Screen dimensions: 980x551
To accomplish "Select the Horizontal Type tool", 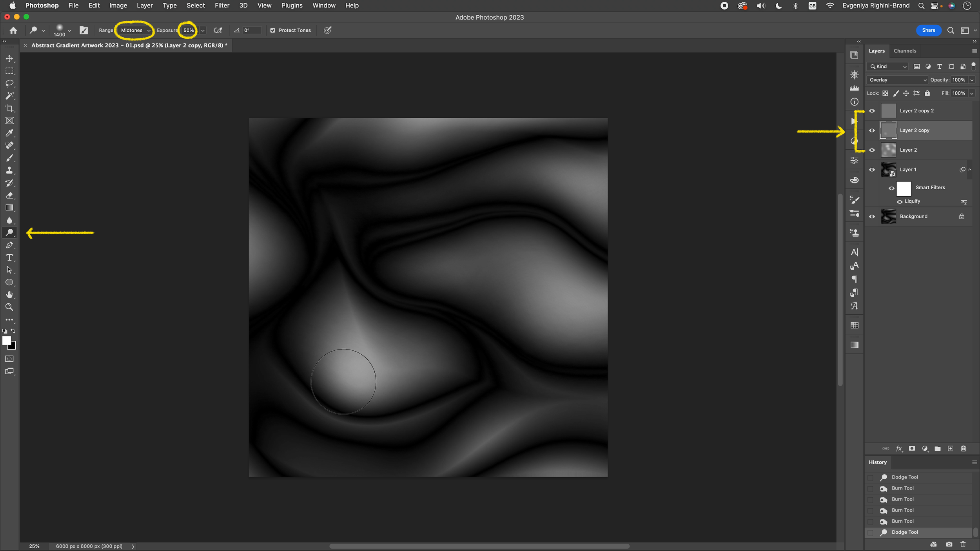I will pyautogui.click(x=9, y=257).
